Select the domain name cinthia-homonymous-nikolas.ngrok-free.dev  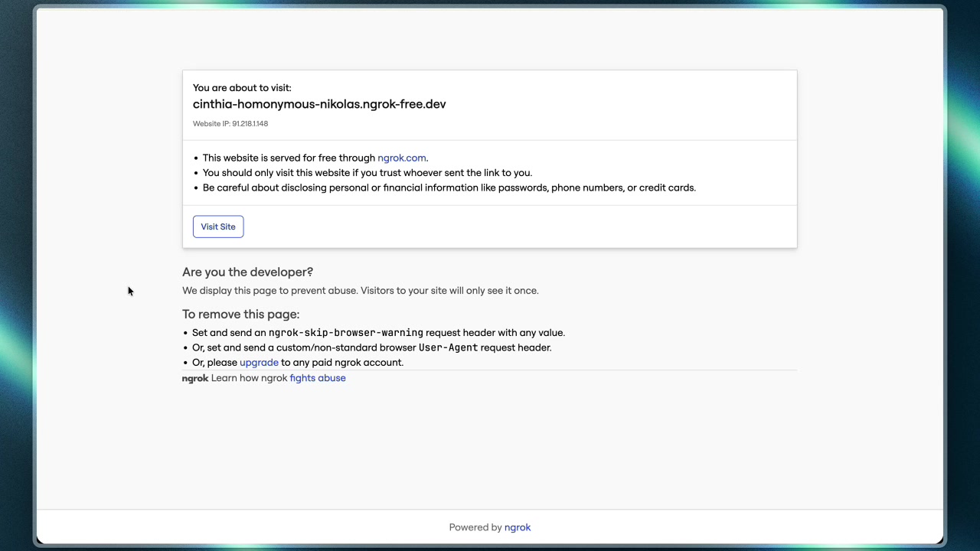[x=319, y=104]
